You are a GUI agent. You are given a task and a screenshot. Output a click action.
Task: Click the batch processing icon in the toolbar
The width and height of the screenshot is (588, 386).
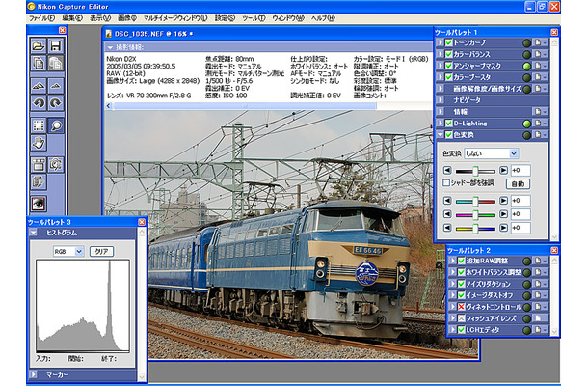point(39,182)
